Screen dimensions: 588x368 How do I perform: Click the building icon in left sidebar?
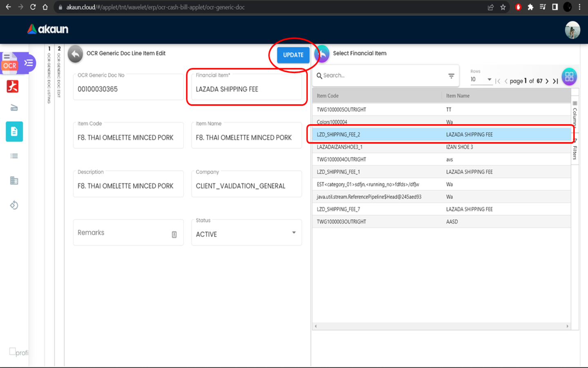14,180
